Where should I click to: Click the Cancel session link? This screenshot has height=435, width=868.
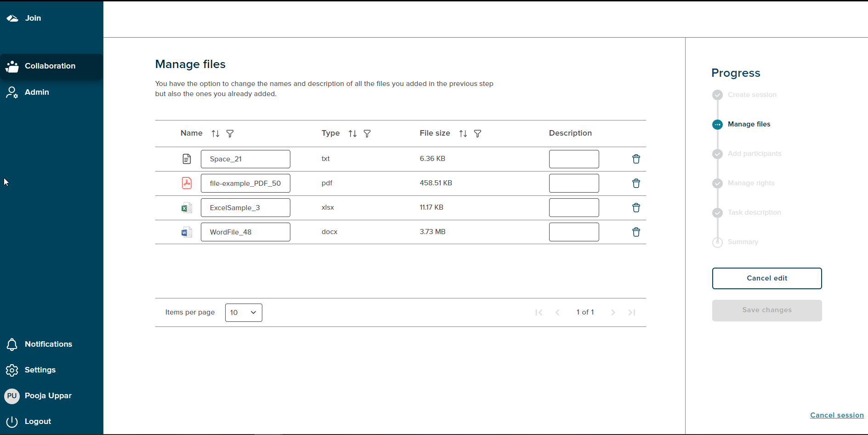(x=837, y=415)
